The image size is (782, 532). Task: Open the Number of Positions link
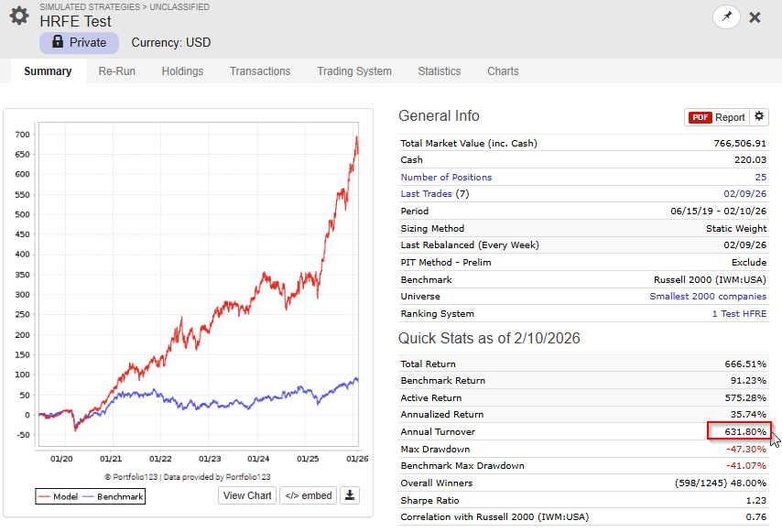tap(446, 177)
